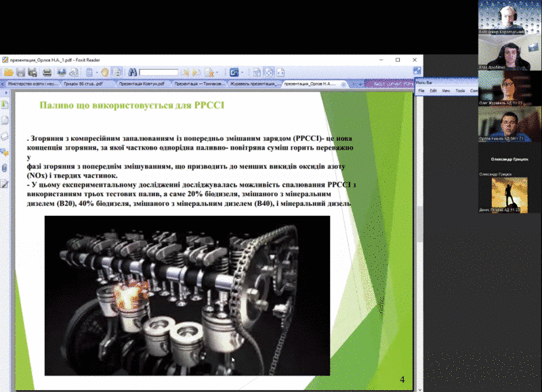Screen dimensions: 542x392
Task: Minimize the Foxit Reader window
Action: click(381, 60)
